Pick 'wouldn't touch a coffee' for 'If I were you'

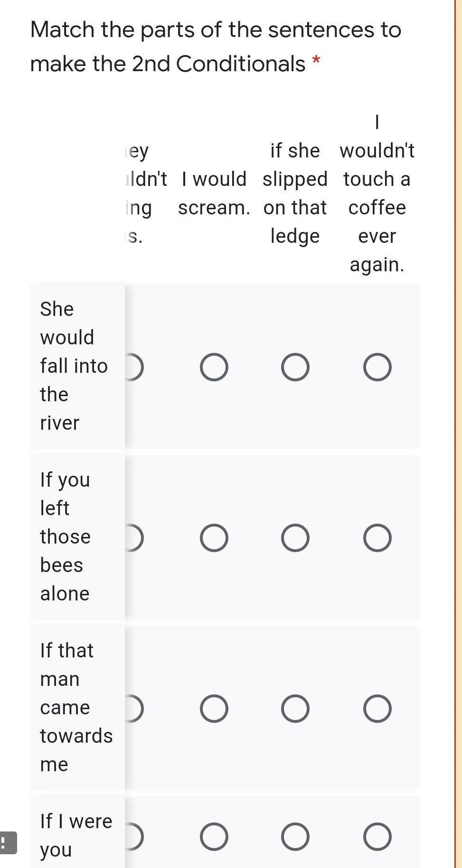point(377,836)
